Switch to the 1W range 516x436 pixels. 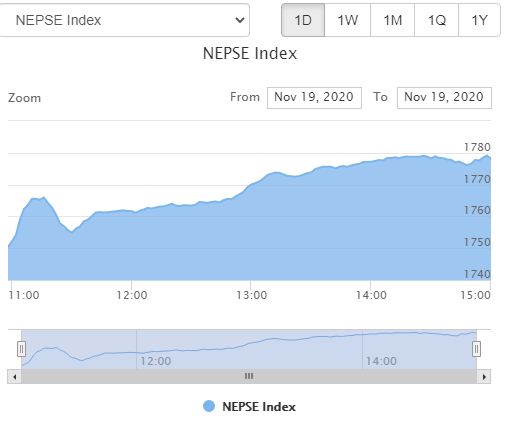(x=347, y=20)
